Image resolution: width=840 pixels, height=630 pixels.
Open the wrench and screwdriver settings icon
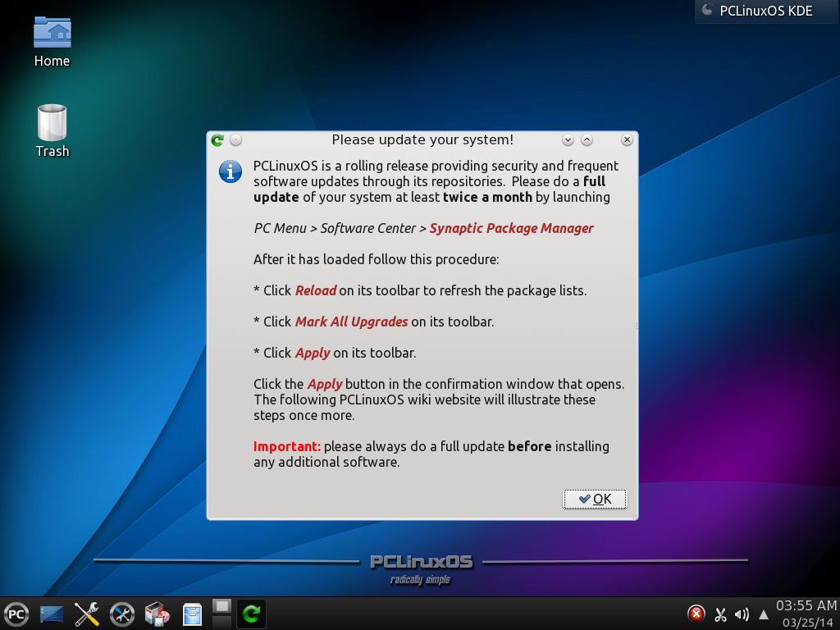pos(87,614)
